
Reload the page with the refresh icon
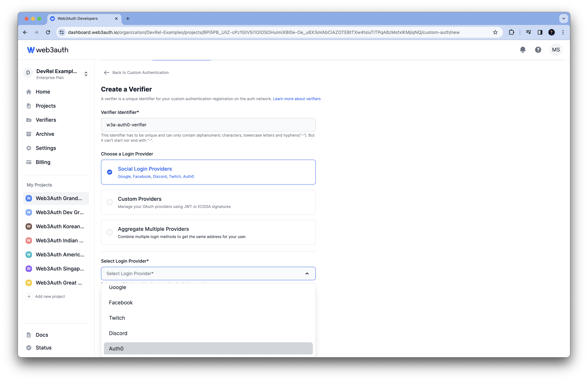coord(48,32)
